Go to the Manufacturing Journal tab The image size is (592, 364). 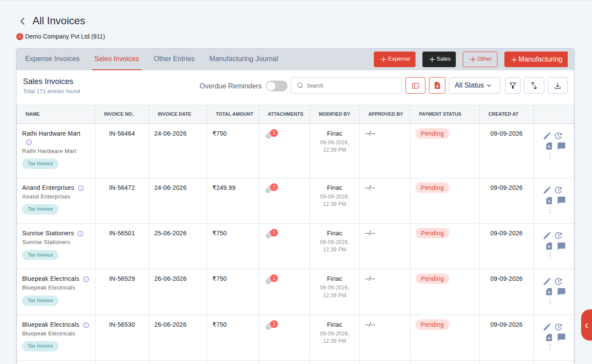coord(244,59)
